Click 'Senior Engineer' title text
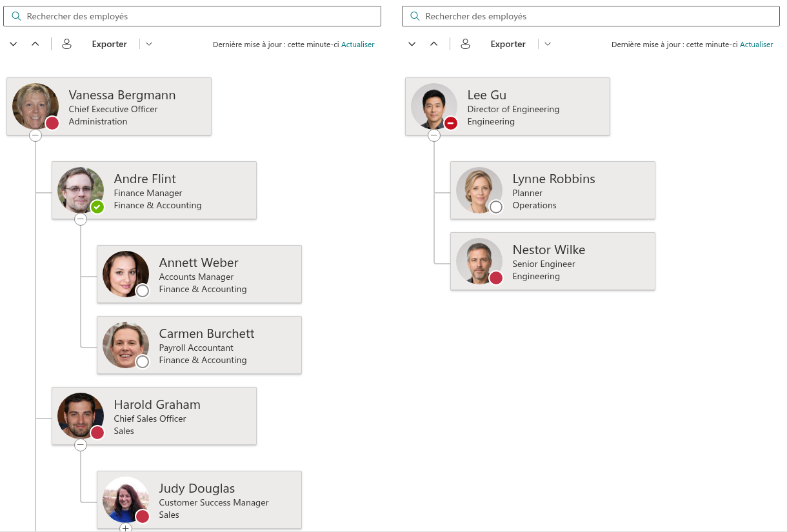The width and height of the screenshot is (787, 532). tap(544, 264)
